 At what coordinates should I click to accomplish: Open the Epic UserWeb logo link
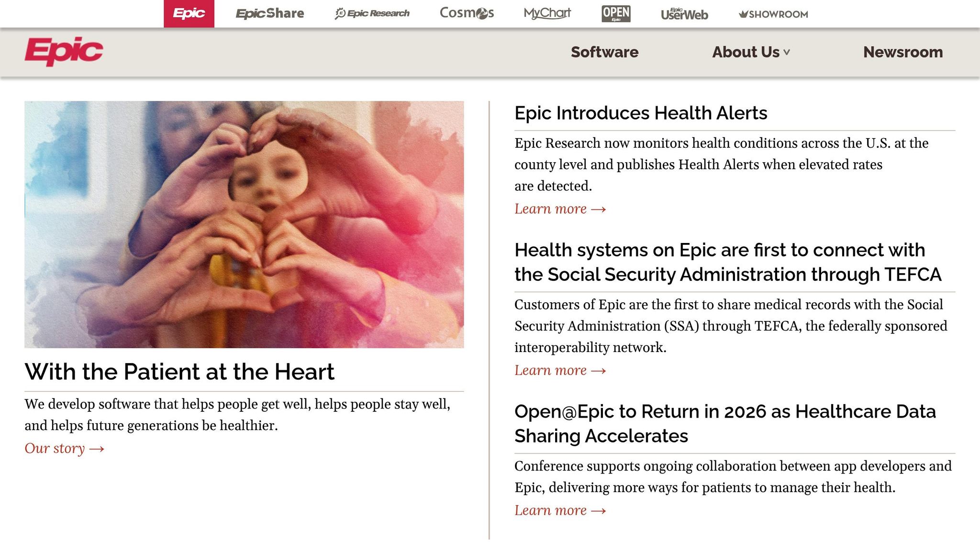pyautogui.click(x=684, y=14)
